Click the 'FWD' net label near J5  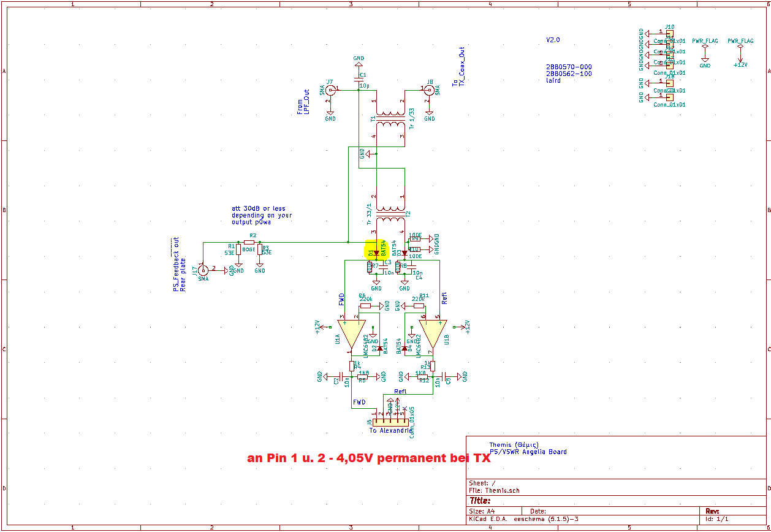[359, 403]
